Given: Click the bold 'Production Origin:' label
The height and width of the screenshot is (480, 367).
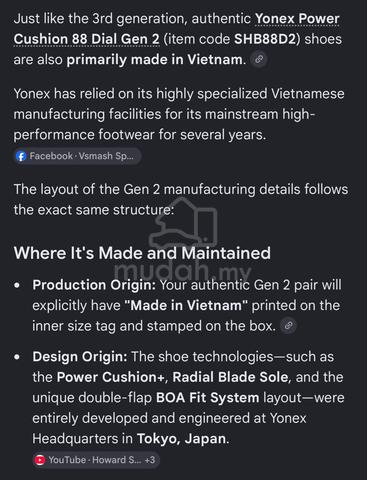Looking at the screenshot, I should [x=94, y=285].
